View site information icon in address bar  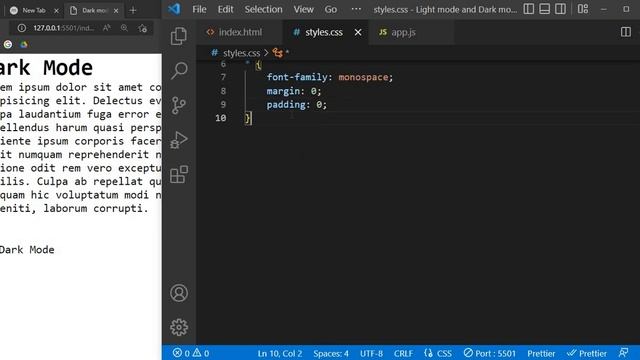pos(22,28)
